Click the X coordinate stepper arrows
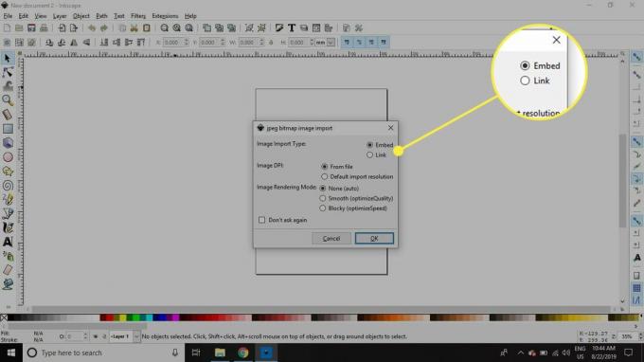This screenshot has height=362, width=644. [187, 43]
